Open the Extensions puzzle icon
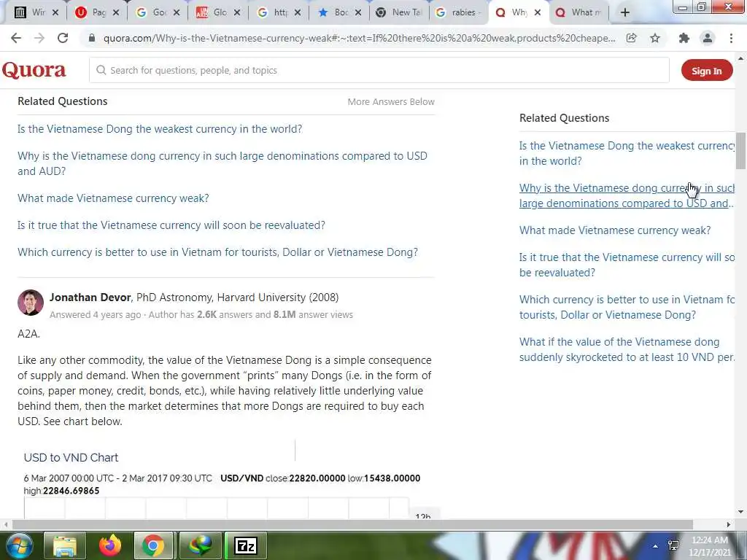 pyautogui.click(x=684, y=38)
